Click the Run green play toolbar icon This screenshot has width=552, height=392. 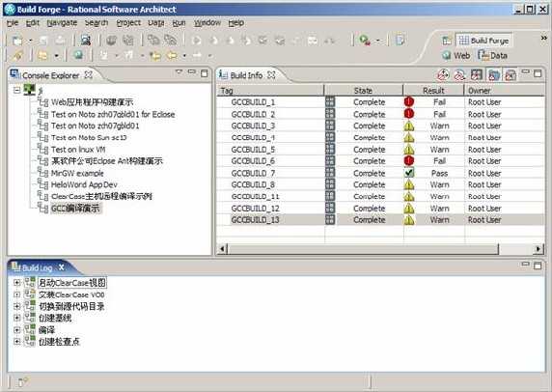(365, 41)
